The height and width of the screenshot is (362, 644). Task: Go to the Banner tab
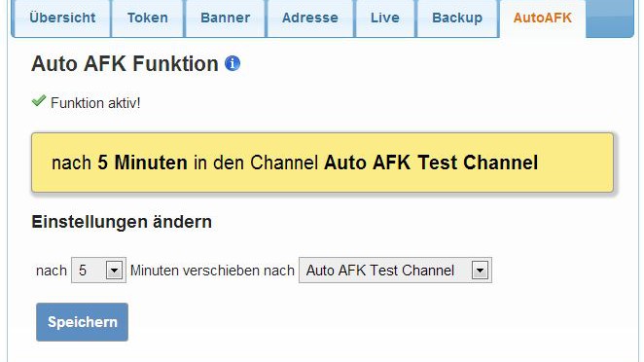point(225,18)
